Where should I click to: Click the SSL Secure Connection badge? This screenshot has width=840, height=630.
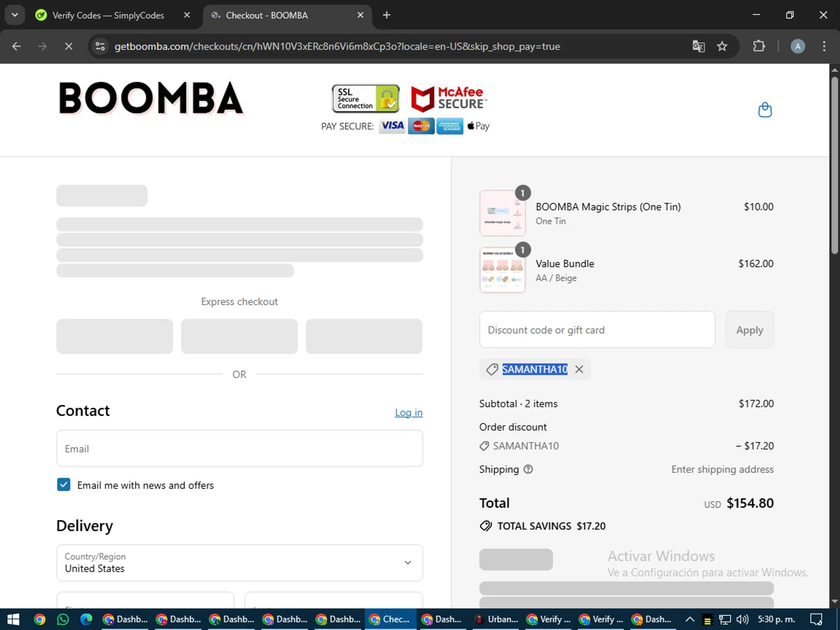click(366, 99)
